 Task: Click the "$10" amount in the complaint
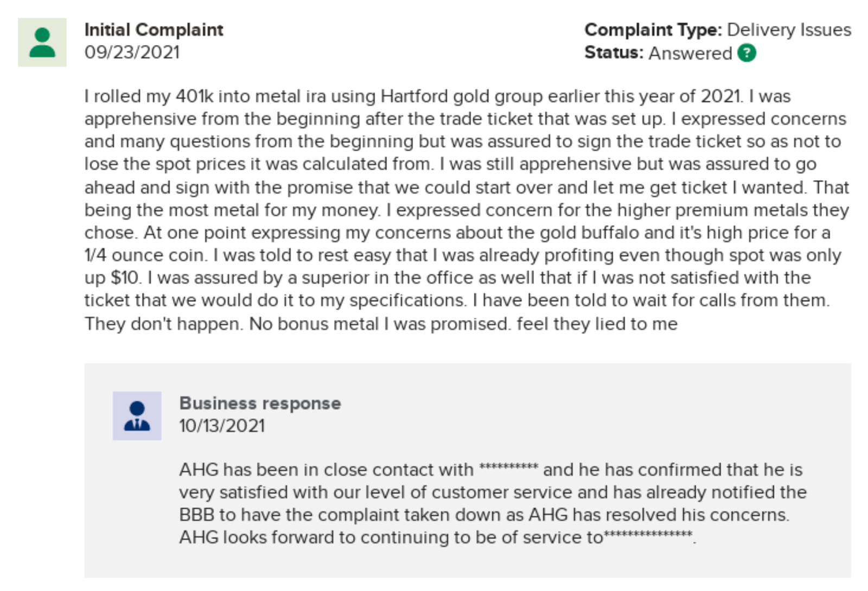click(125, 278)
